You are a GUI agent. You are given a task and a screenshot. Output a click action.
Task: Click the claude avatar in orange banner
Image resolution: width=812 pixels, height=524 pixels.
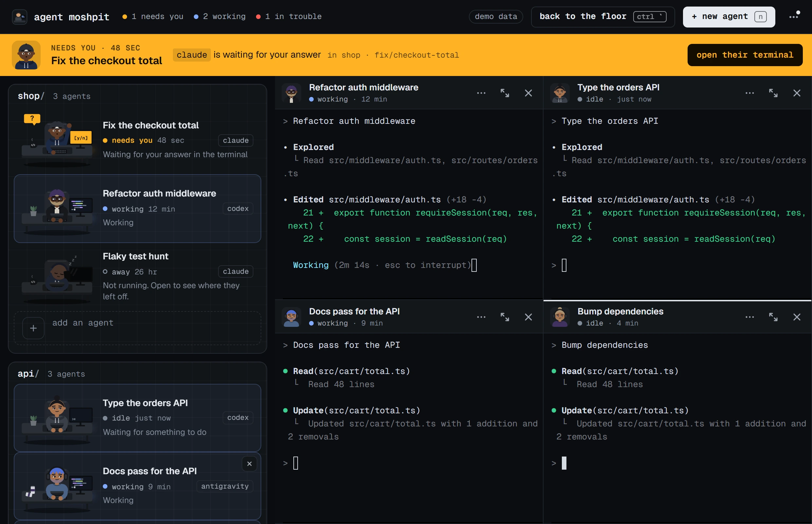26,55
